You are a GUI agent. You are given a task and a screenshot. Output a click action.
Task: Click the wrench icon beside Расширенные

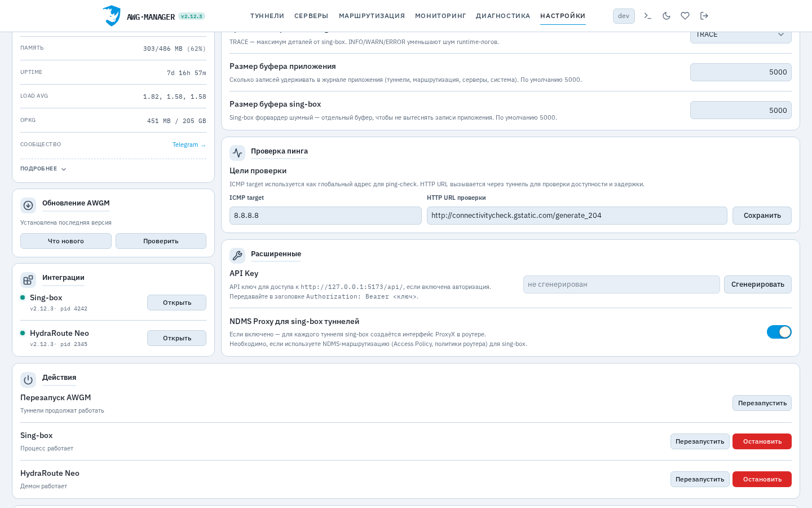(x=237, y=256)
